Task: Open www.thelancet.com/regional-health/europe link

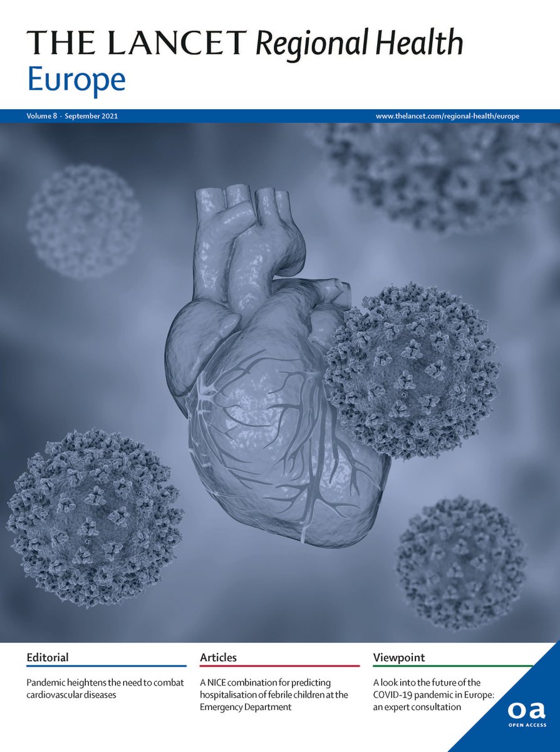Action: click(447, 116)
